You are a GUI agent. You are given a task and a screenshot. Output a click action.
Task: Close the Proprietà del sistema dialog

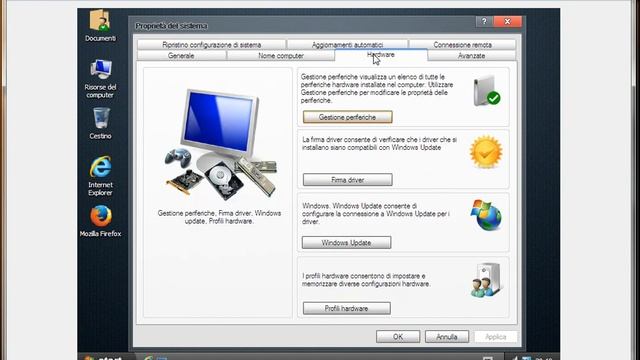507,21
